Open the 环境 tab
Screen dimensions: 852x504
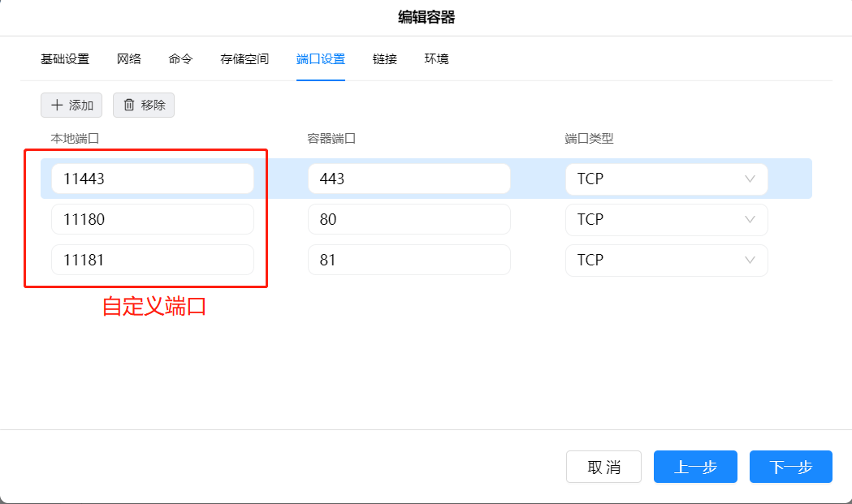[436, 59]
